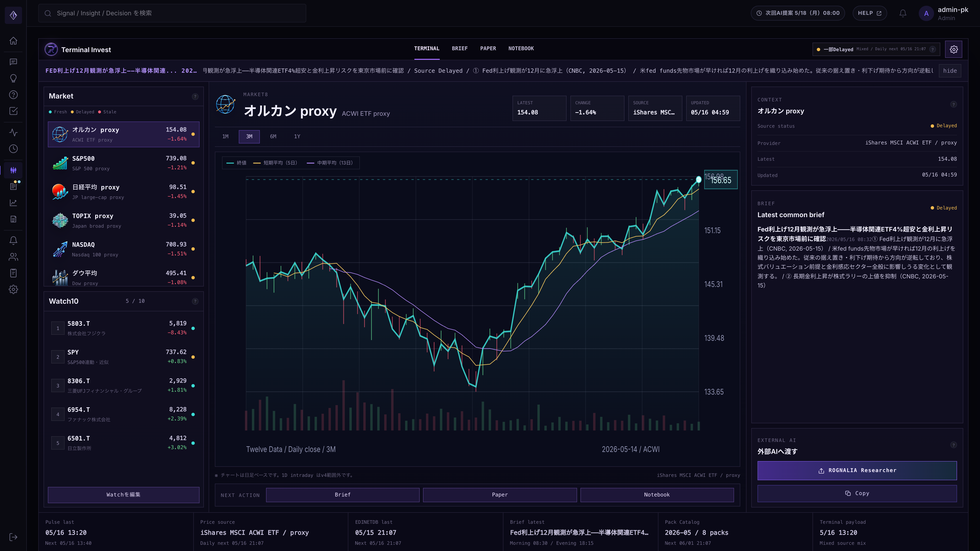Select the 8306.T watchlist row
The image size is (980, 551).
coord(123,386)
